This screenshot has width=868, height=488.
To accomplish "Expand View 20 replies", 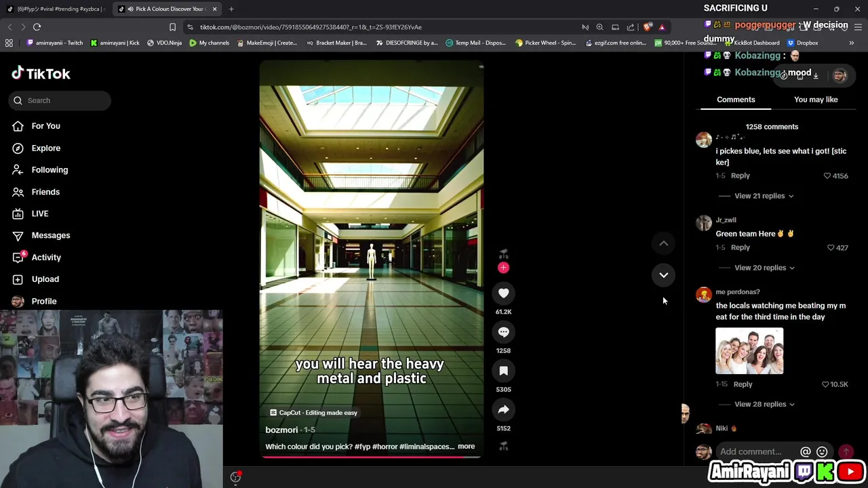I will pos(764,268).
